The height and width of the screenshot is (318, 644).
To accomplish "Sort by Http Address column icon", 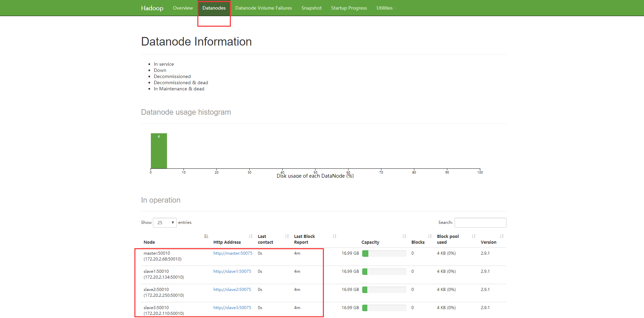I will 251,236.
